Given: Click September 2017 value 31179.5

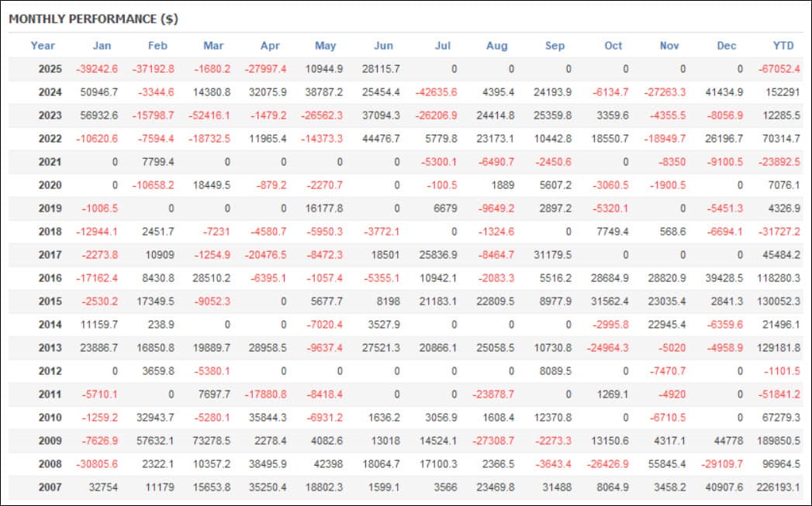Looking at the screenshot, I should (x=552, y=255).
